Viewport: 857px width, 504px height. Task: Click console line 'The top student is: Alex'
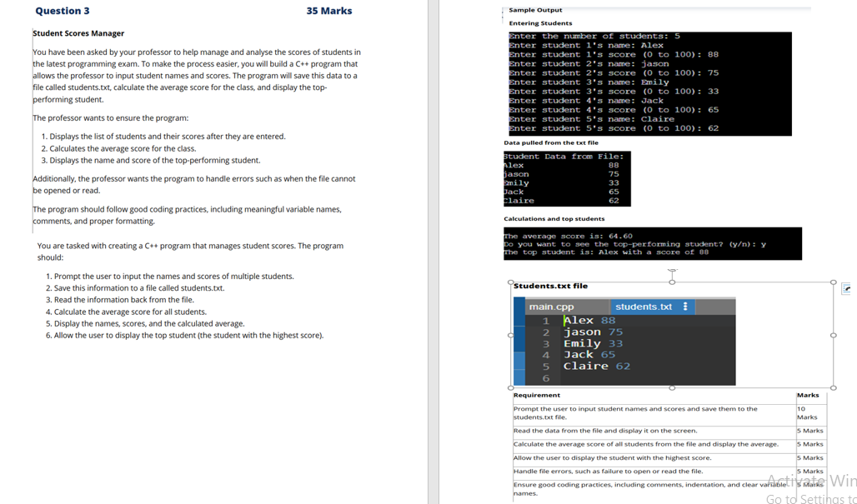point(606,252)
